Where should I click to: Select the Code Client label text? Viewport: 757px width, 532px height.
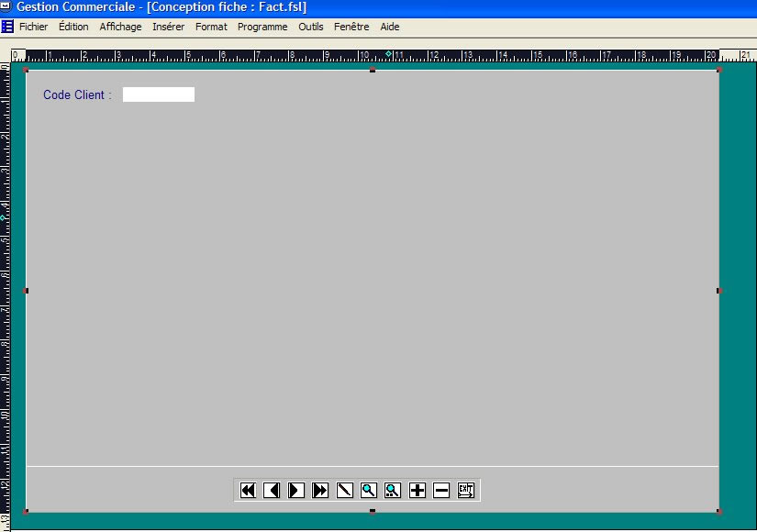click(x=77, y=94)
